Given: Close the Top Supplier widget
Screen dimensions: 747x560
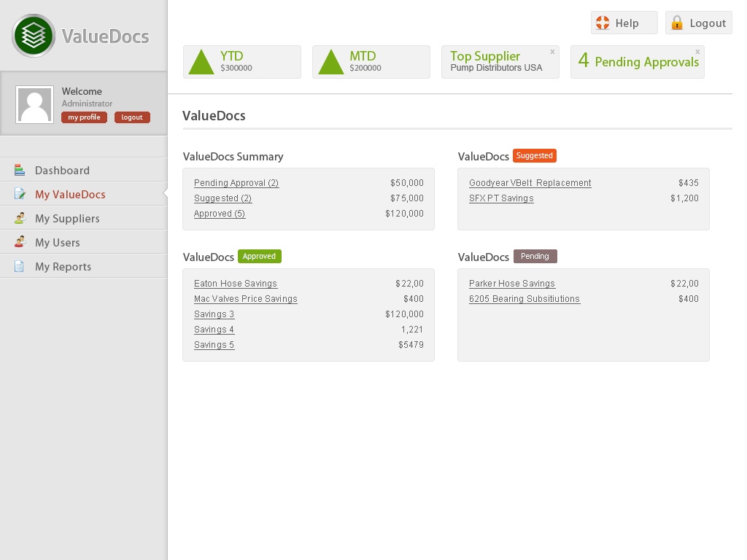Looking at the screenshot, I should [552, 52].
